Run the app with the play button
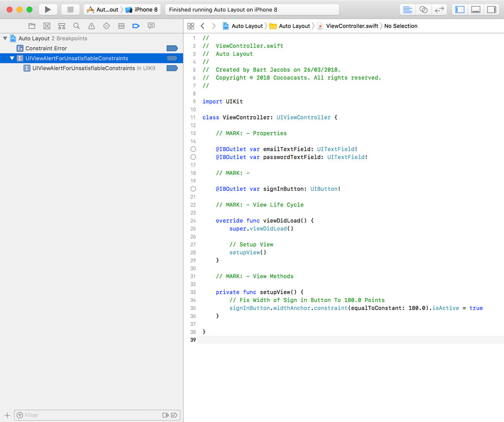Image resolution: width=504 pixels, height=422 pixels. (47, 9)
